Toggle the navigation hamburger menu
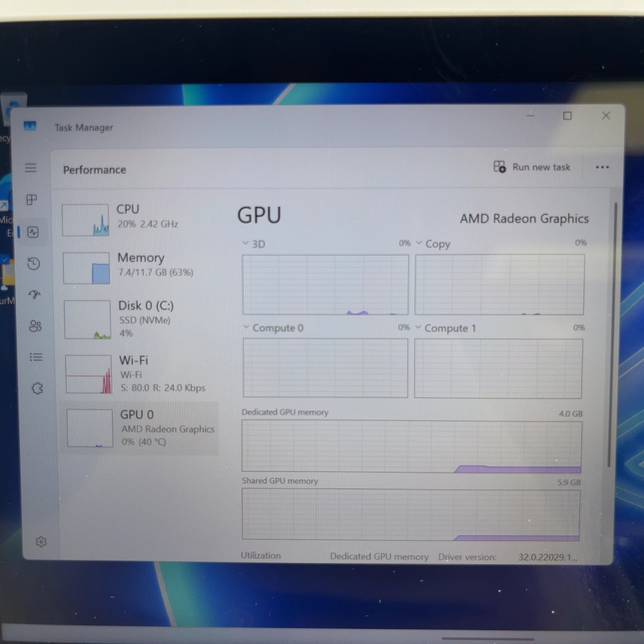Screen dimensions: 644x644 pyautogui.click(x=31, y=168)
